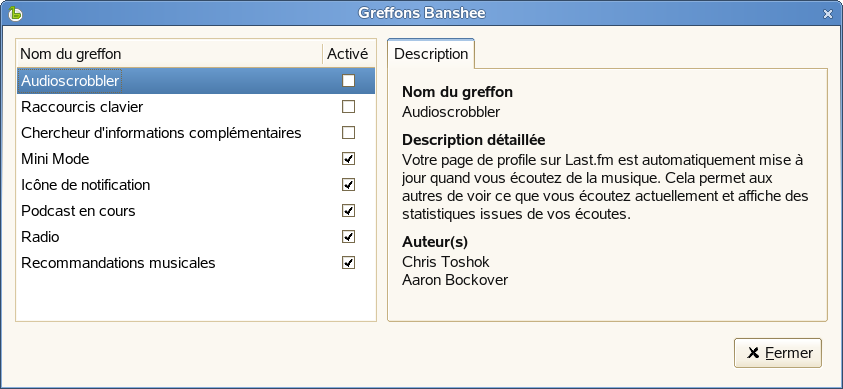The width and height of the screenshot is (843, 389).
Task: Enable the Raccourcis clavier checkbox
Action: [x=348, y=106]
